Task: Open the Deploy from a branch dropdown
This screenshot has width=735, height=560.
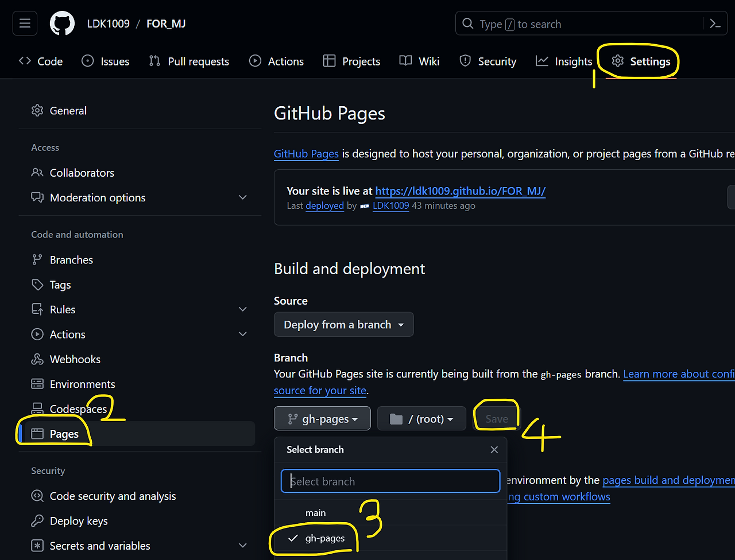Action: pyautogui.click(x=343, y=324)
